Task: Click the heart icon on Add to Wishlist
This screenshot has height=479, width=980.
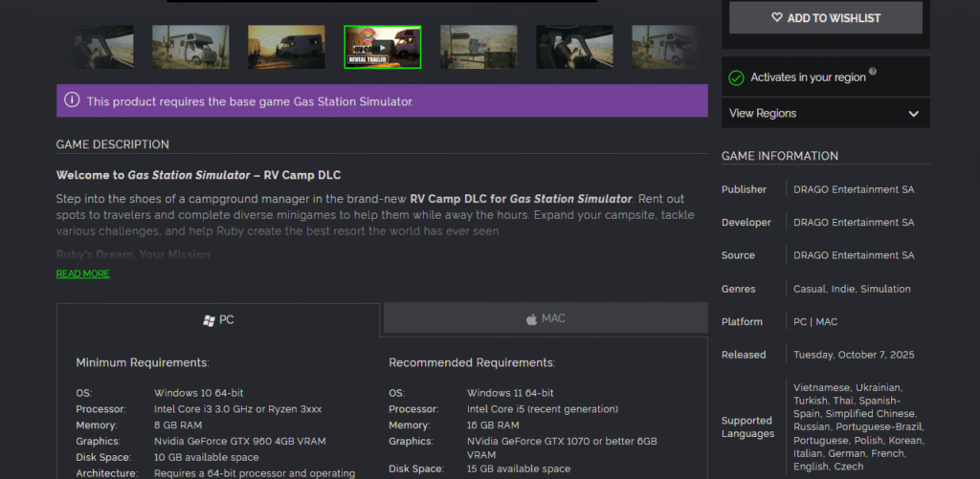Action: coord(776,17)
